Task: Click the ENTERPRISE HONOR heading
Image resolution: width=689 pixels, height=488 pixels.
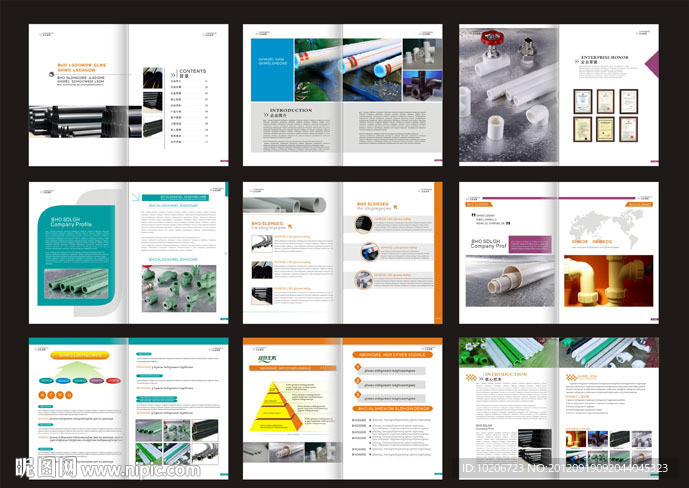Action: click(604, 58)
